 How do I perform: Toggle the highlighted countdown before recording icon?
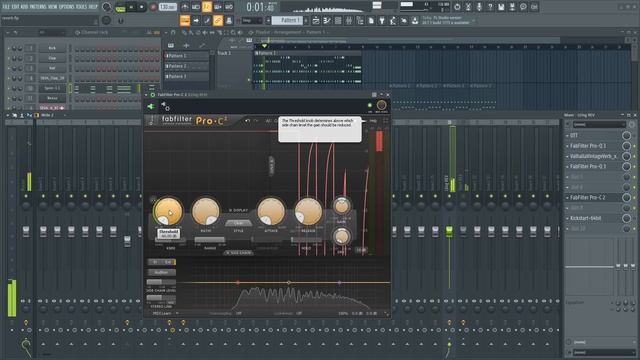(207, 7)
